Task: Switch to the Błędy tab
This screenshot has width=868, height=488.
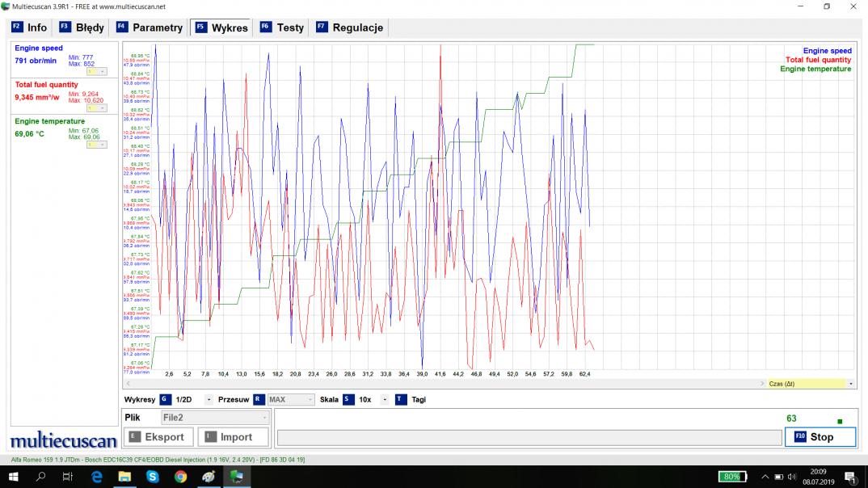Action: [82, 27]
